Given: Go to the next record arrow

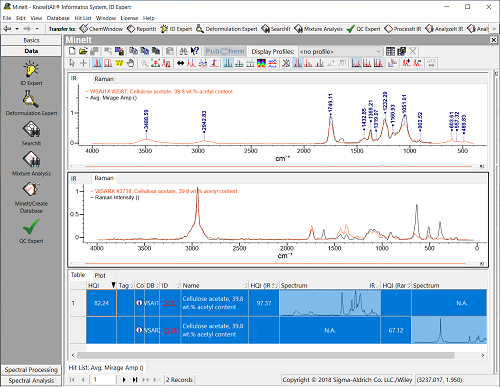Looking at the screenshot, I should 124,380.
